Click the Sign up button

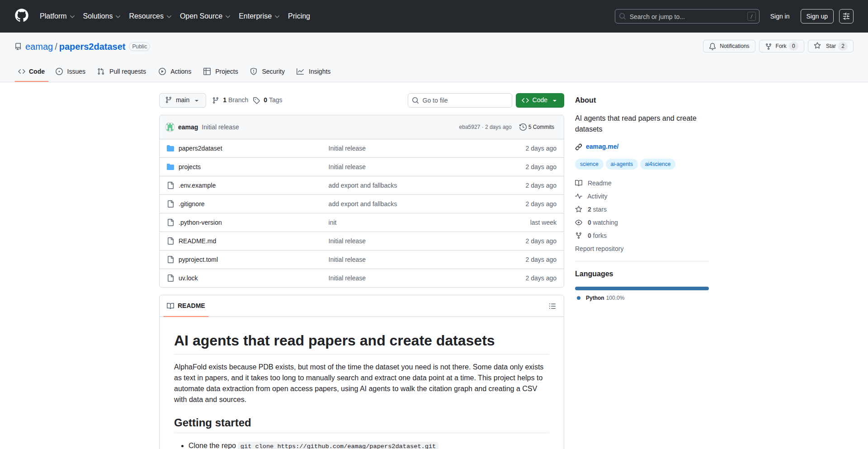[x=816, y=16]
